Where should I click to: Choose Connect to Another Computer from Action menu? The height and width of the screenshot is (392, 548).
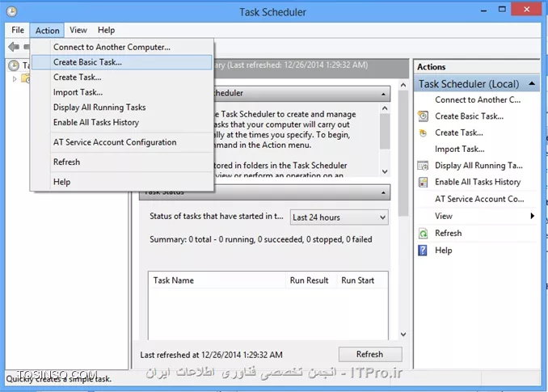(x=121, y=47)
